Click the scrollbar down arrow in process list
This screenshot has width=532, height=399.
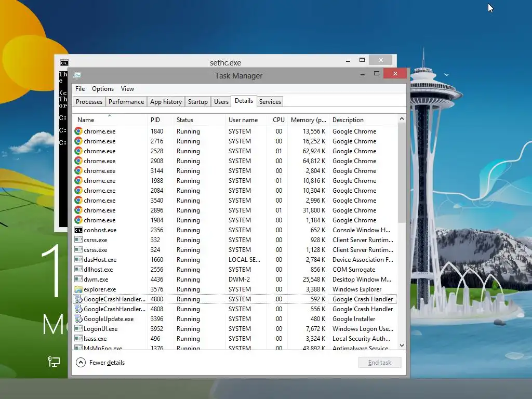click(x=402, y=345)
